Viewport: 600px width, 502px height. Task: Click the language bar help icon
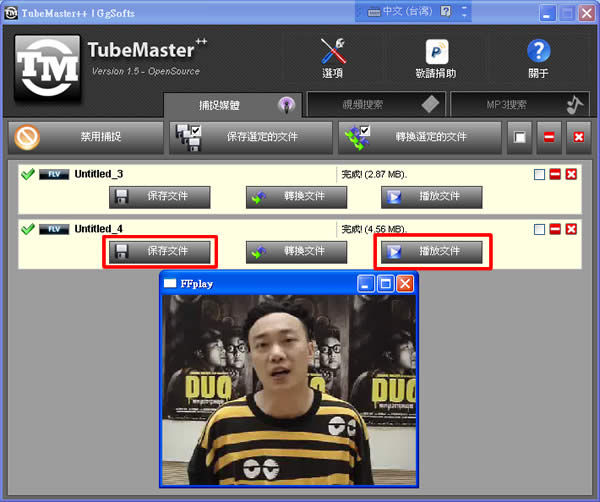445,11
